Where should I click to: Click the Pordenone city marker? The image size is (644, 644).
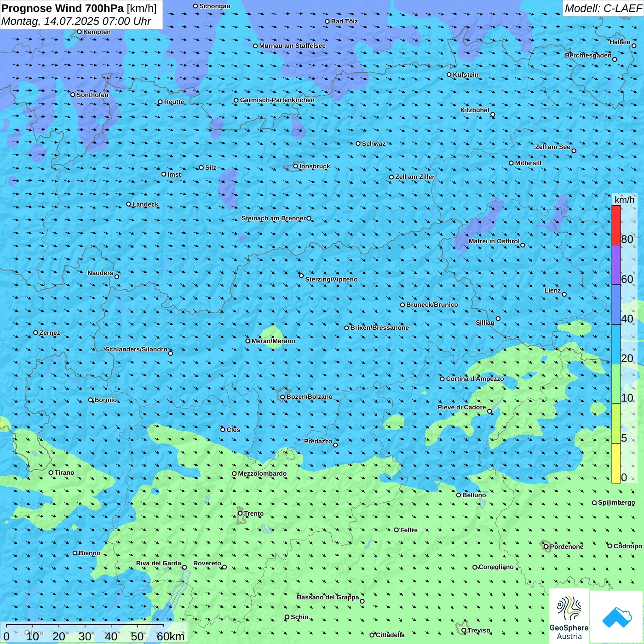546,546
